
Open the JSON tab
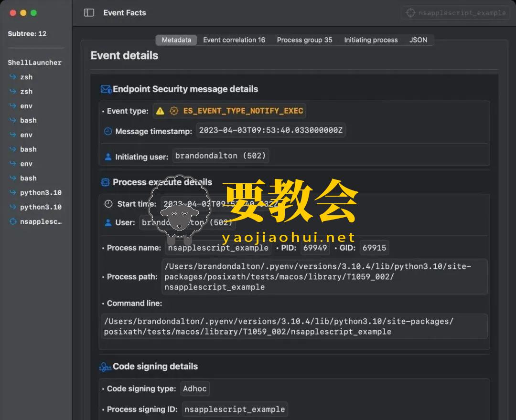click(418, 40)
